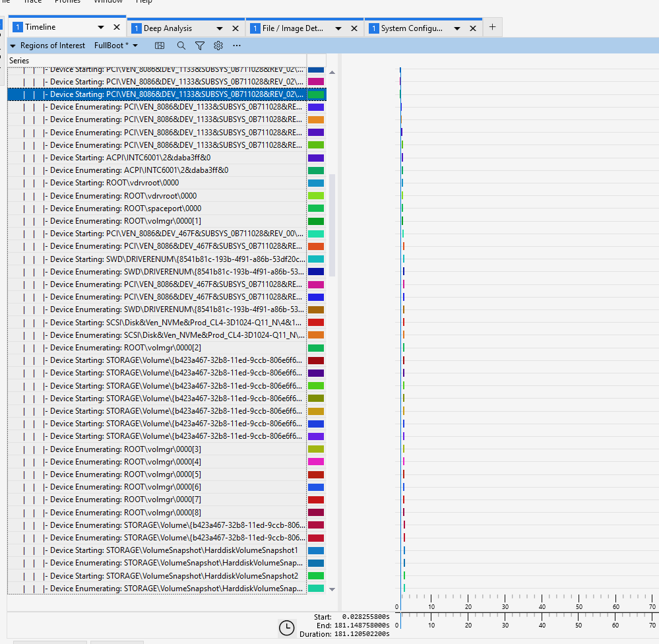Click color swatch for ROOT\spaceport\0000 row

316,209
